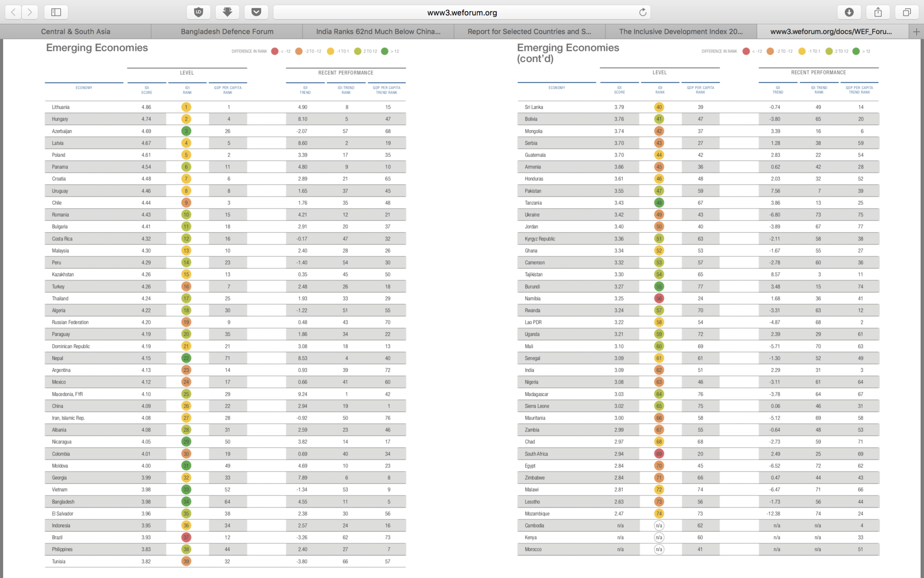
Task: Click the Nepal economy name
Action: 57,358
